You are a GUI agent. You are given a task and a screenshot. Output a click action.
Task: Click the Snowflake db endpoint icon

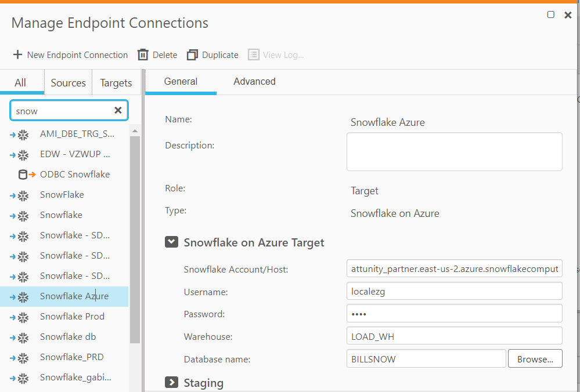23,337
